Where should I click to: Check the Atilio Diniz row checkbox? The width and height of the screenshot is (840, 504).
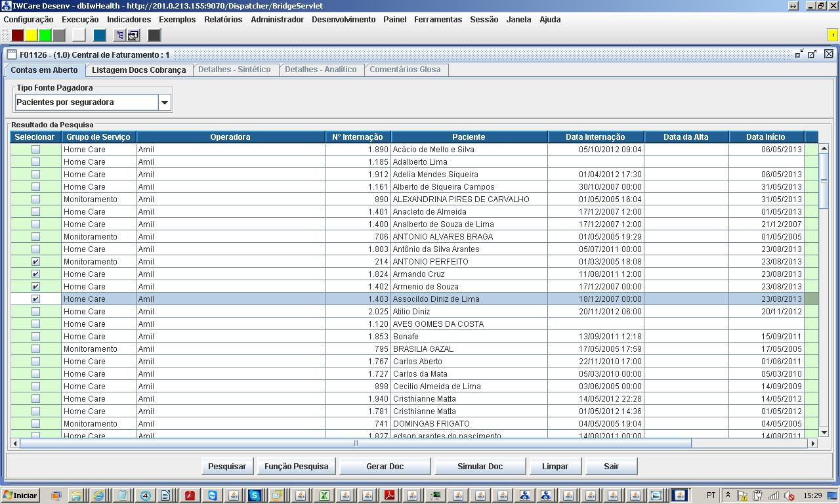[35, 312]
